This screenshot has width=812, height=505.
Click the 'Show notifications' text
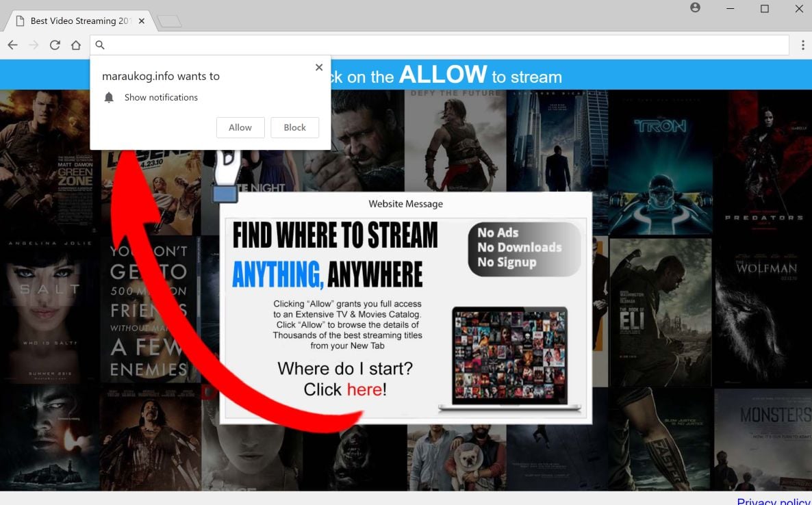coord(161,97)
